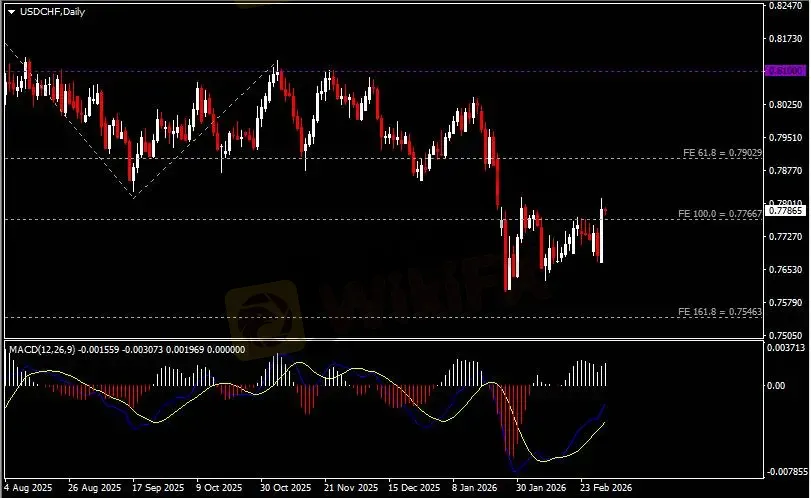811x498 pixels.
Task: Select the purple 0.81000 price level tag
Action: click(784, 71)
